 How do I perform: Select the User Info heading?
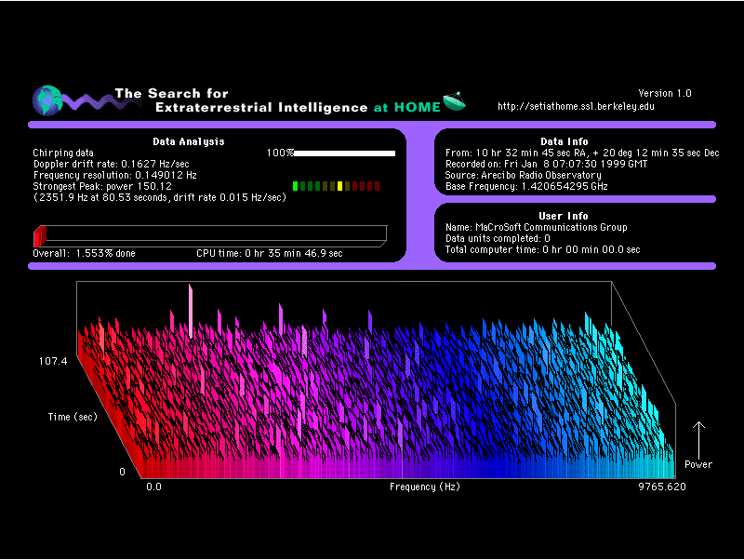click(564, 216)
